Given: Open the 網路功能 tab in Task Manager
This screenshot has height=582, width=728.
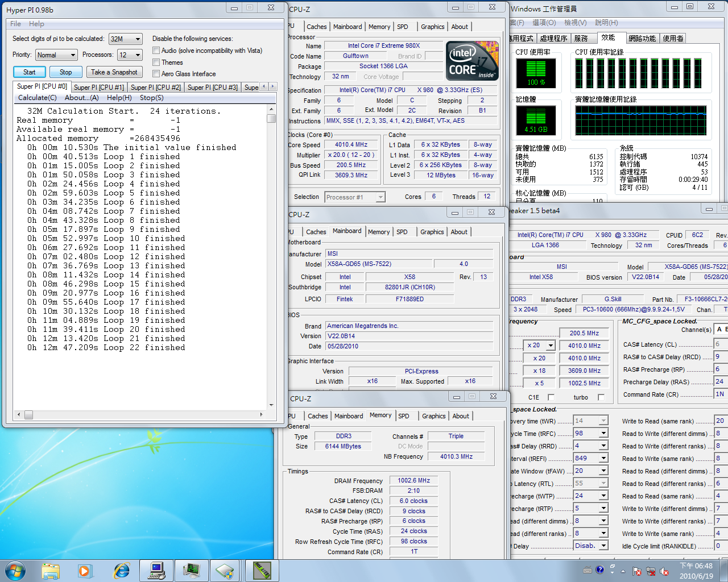Looking at the screenshot, I should click(642, 38).
